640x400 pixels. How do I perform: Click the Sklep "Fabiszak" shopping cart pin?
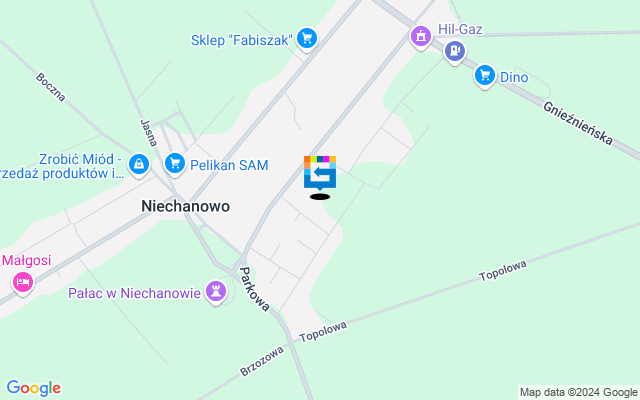(307, 39)
